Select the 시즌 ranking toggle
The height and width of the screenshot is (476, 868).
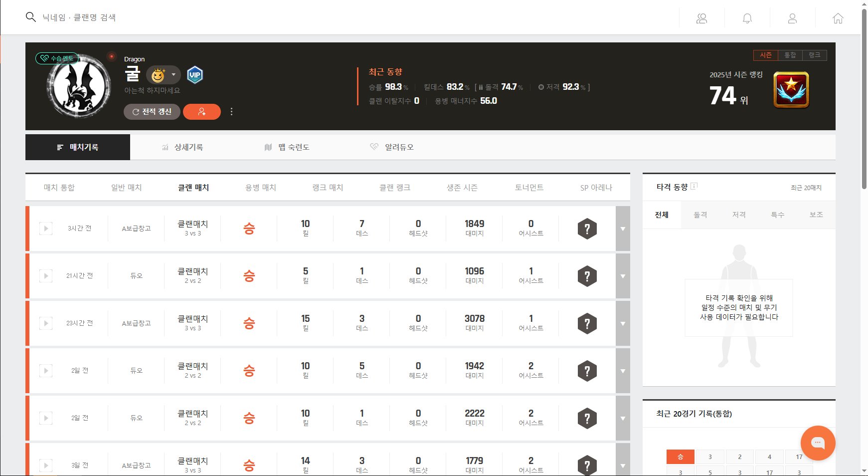point(766,55)
